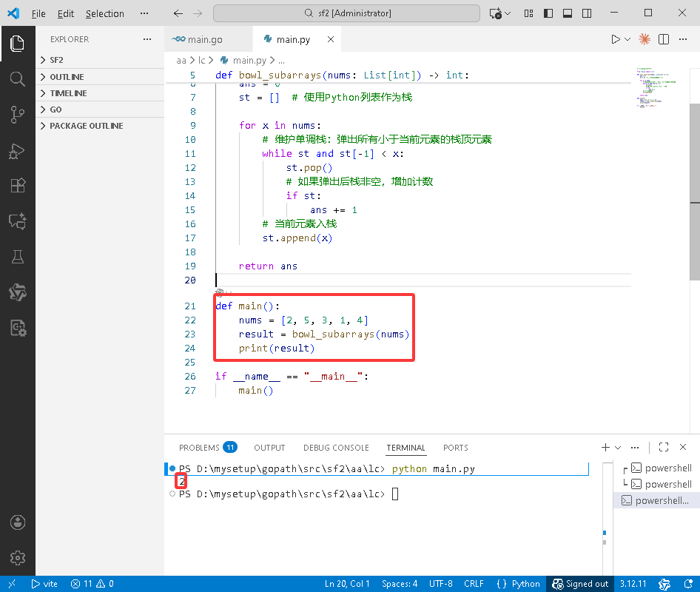The image size is (700, 592).
Task: Open the terminal launch profile dropdown
Action: click(618, 448)
